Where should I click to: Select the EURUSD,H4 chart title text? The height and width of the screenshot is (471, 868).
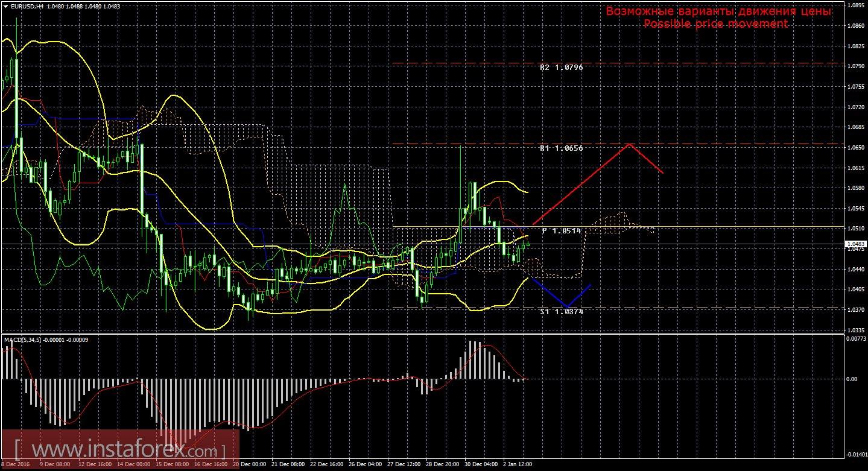click(27, 6)
